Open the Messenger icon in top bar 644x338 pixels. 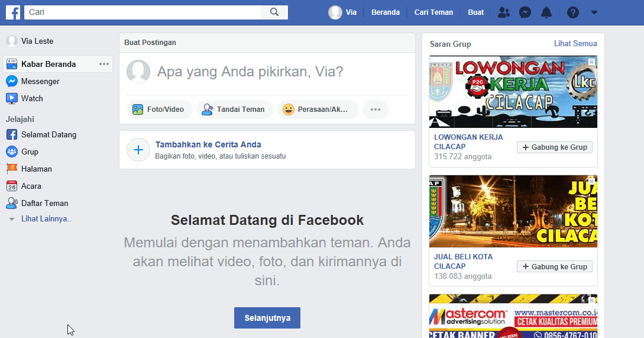tap(525, 12)
